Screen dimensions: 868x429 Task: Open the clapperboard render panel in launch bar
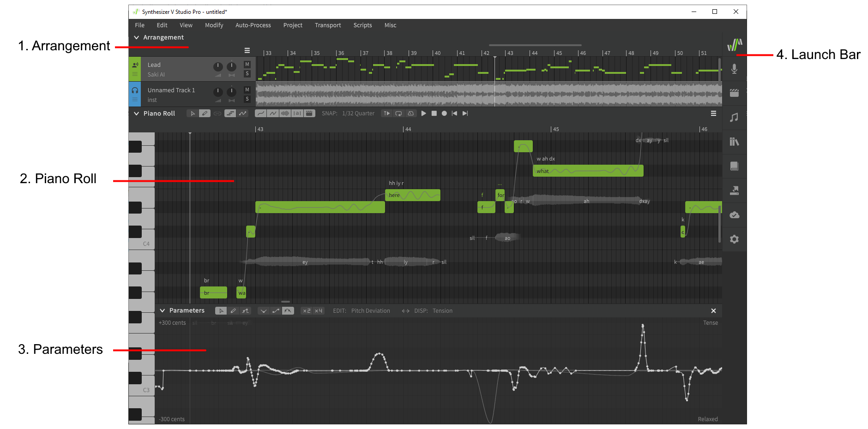point(734,93)
